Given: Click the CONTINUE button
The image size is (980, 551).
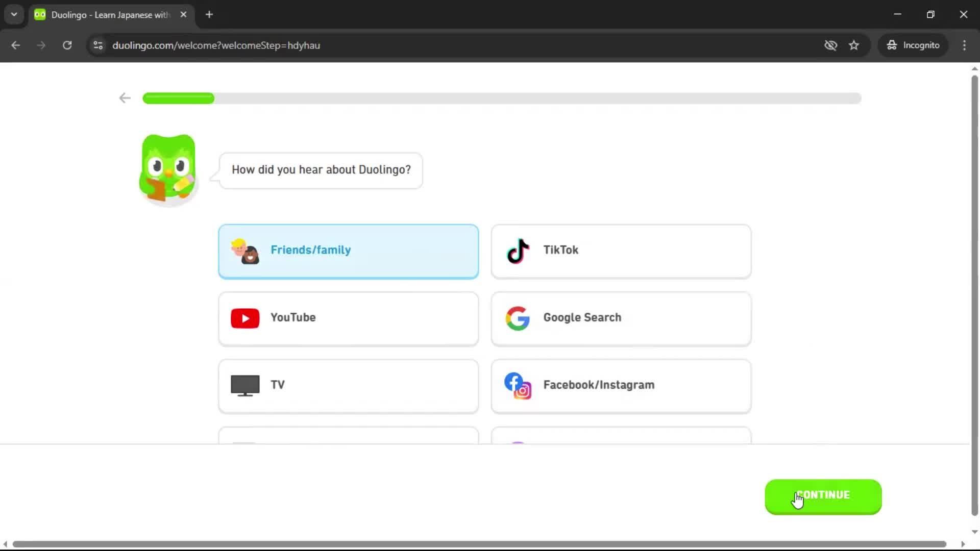Looking at the screenshot, I should pos(822,494).
